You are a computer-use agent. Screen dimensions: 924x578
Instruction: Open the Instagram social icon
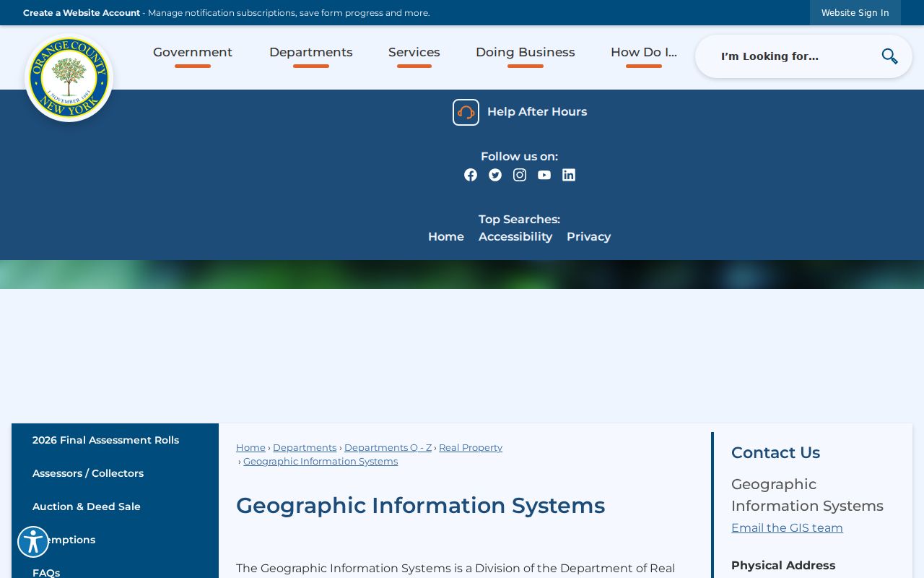[520, 175]
